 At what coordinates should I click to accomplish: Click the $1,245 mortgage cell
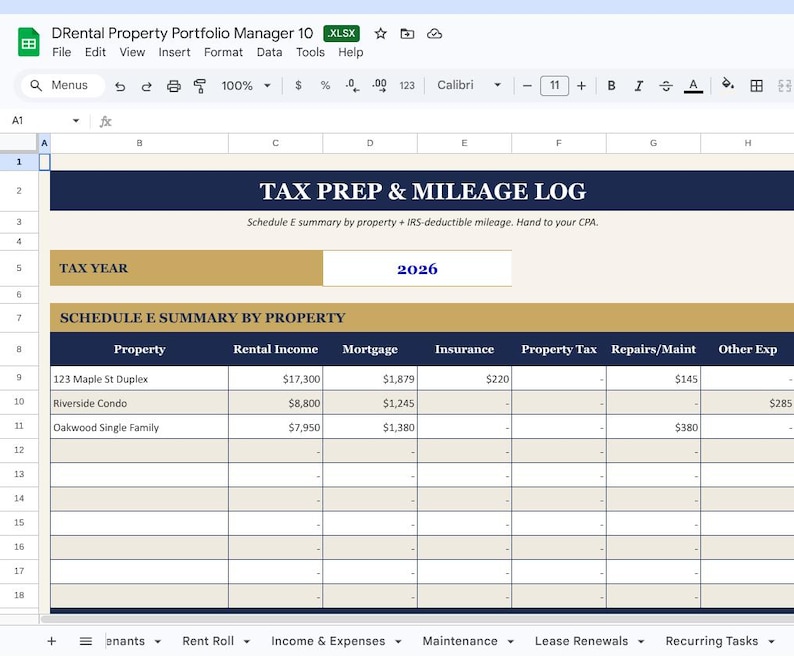370,403
